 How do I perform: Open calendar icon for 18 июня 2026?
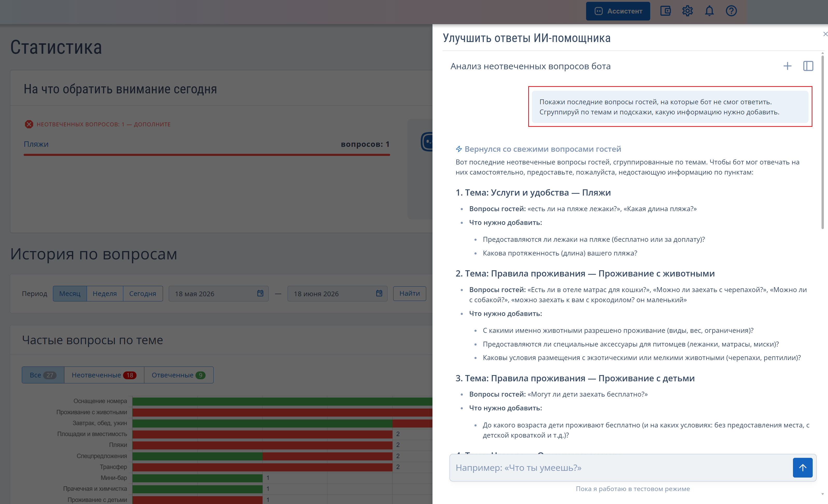(x=379, y=293)
